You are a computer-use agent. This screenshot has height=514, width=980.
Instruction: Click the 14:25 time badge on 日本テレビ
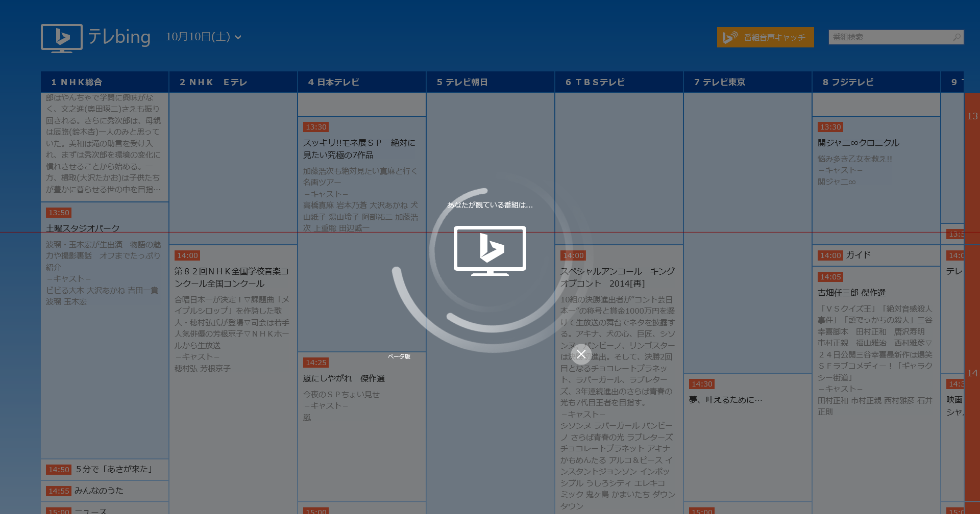316,363
